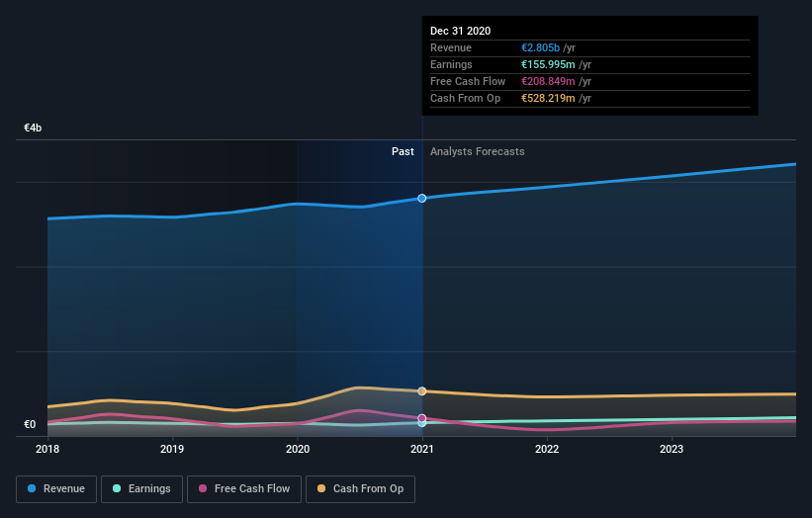Viewport: 812px width, 518px height.
Task: Click the 2020 x-axis label
Action: 298,449
